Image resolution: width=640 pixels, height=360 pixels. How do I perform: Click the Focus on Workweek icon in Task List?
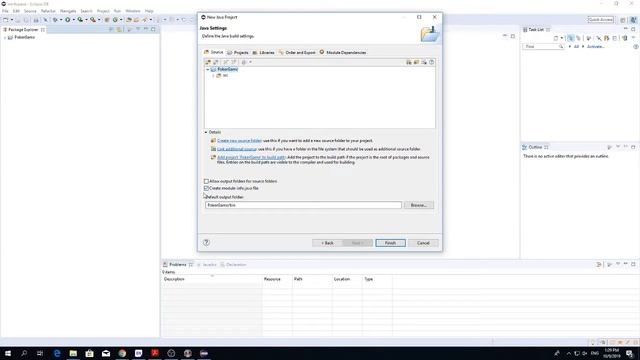click(589, 38)
